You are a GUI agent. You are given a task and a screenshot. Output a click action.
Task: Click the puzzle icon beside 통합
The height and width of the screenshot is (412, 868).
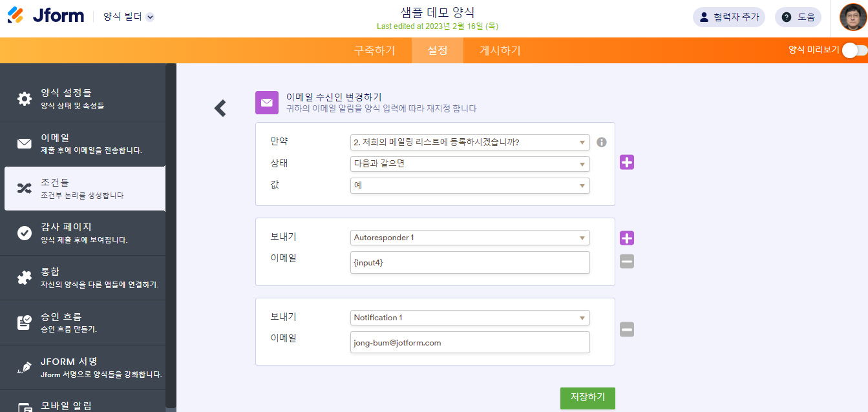[x=25, y=278]
